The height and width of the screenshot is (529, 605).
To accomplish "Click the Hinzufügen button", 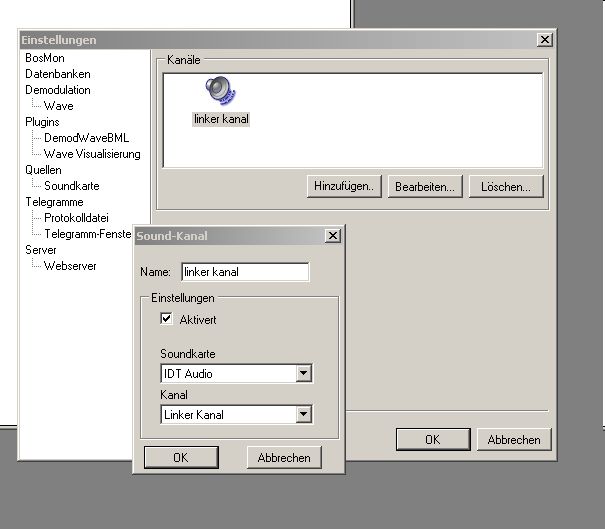I will tap(344, 186).
